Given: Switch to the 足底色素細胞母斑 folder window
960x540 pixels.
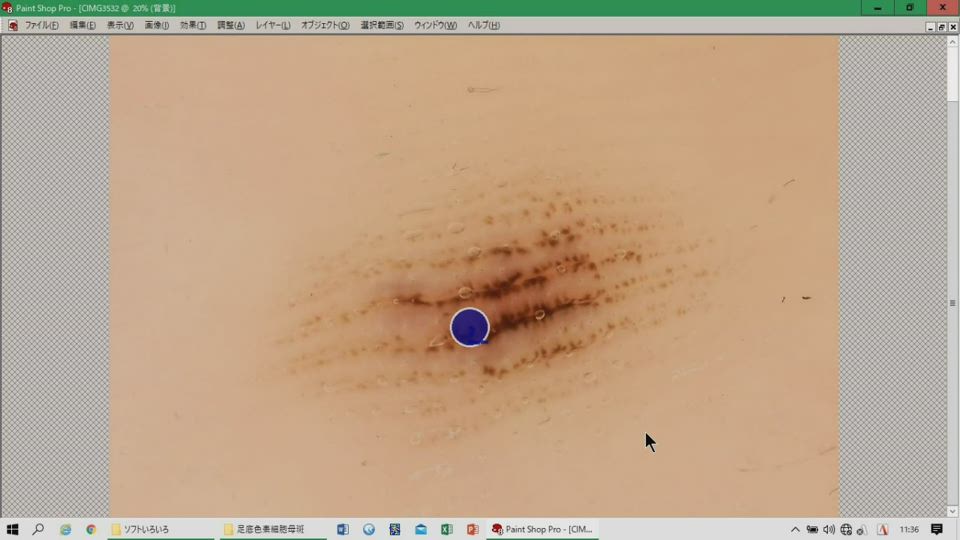Looking at the screenshot, I should [273, 529].
